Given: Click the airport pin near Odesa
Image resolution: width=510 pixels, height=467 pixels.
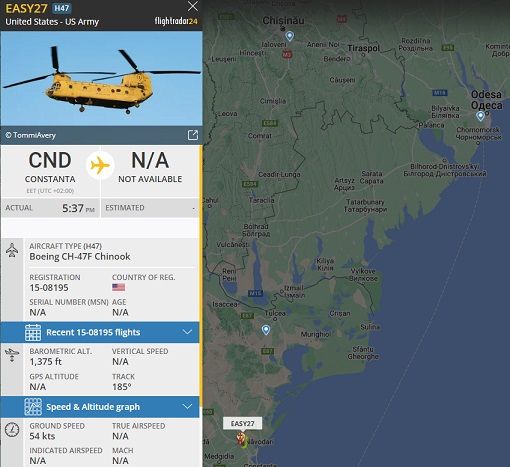Looking at the screenshot, I should click(480, 116).
